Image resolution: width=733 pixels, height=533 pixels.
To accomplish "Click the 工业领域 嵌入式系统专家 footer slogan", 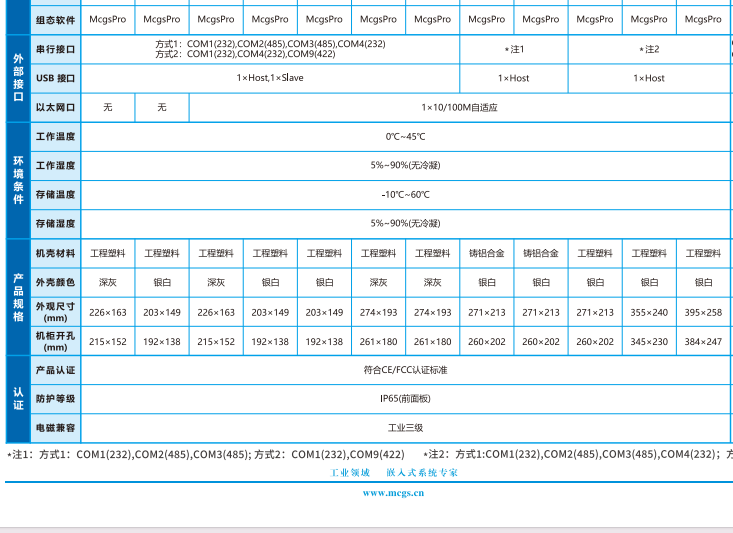I will (x=394, y=472).
